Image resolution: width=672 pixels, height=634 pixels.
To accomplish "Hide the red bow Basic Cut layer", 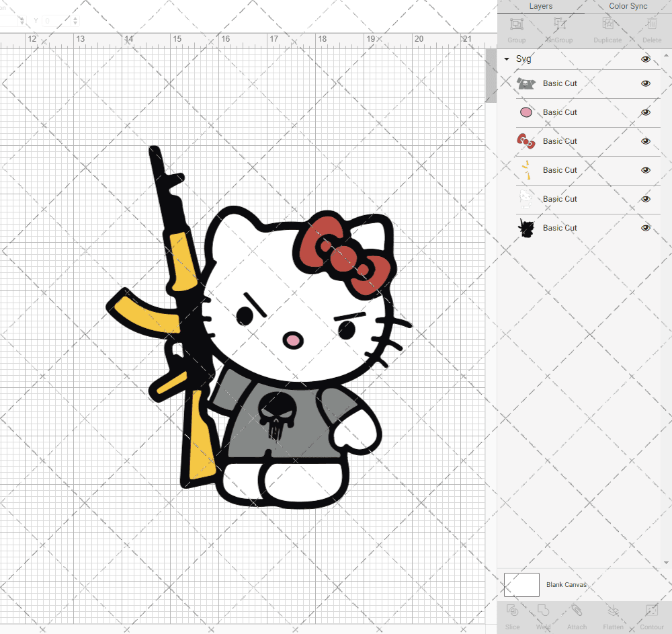I will point(645,141).
